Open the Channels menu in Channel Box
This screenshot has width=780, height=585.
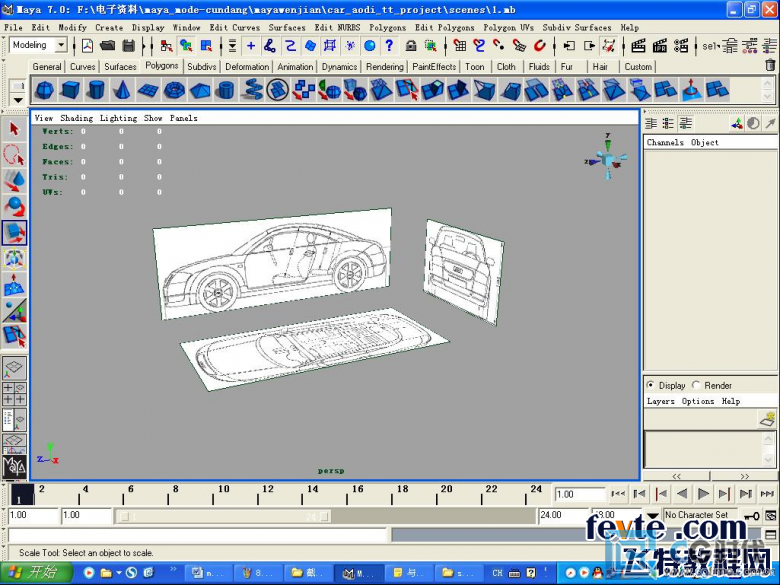pyautogui.click(x=665, y=142)
